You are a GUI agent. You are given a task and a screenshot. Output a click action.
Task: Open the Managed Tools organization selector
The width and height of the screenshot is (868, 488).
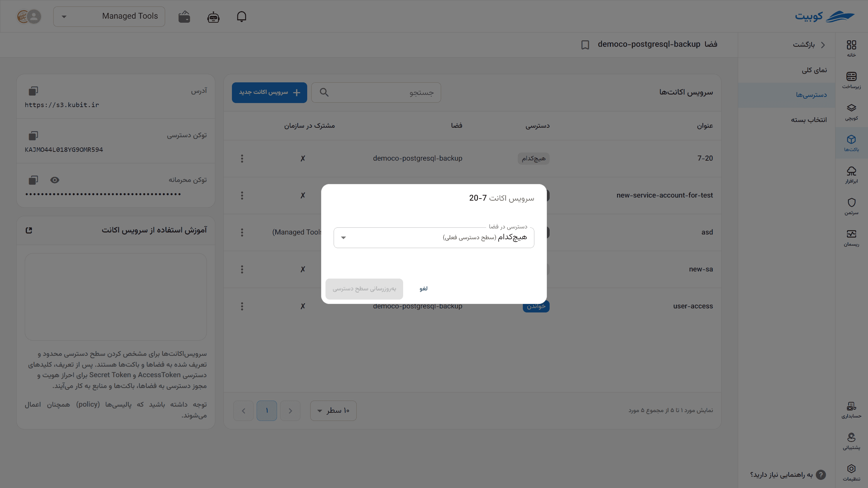[x=109, y=16]
